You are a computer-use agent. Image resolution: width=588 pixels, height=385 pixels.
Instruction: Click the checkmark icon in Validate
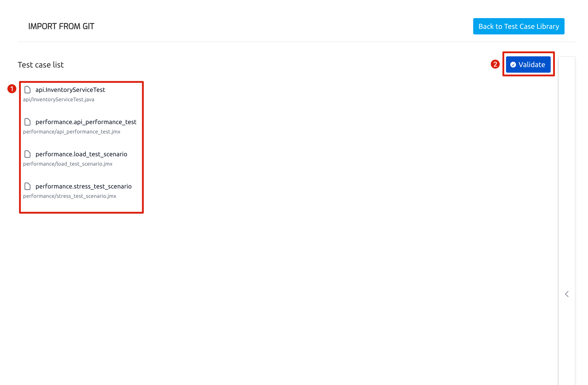513,65
